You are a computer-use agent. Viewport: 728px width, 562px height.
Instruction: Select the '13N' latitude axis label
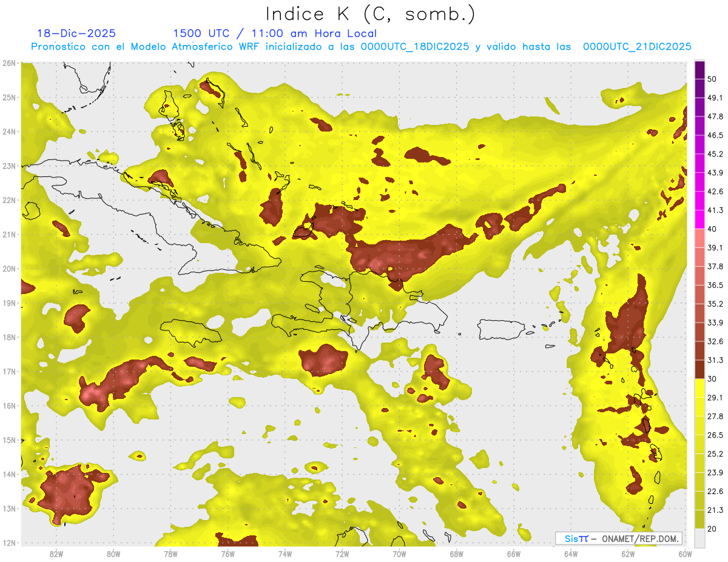point(8,508)
